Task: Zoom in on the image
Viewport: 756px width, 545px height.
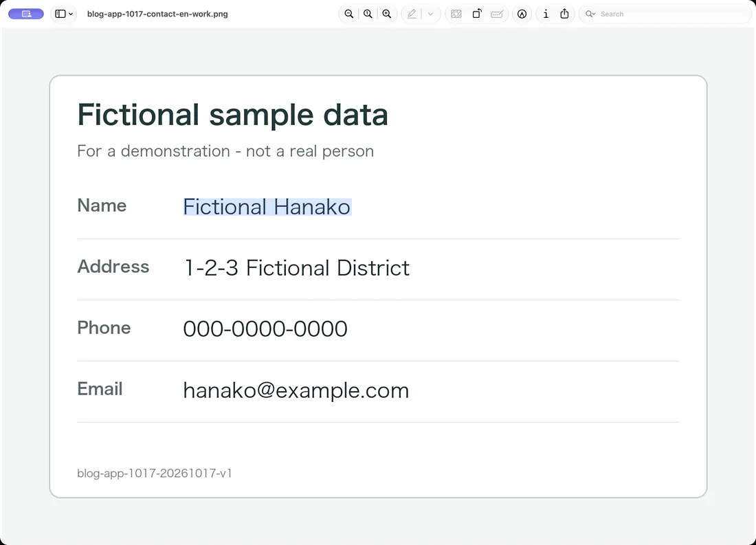Action: point(387,14)
